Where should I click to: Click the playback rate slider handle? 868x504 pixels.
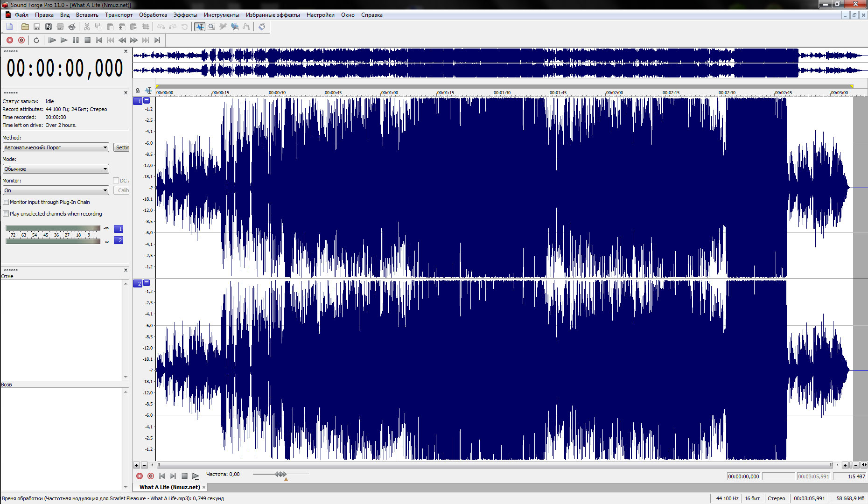280,474
